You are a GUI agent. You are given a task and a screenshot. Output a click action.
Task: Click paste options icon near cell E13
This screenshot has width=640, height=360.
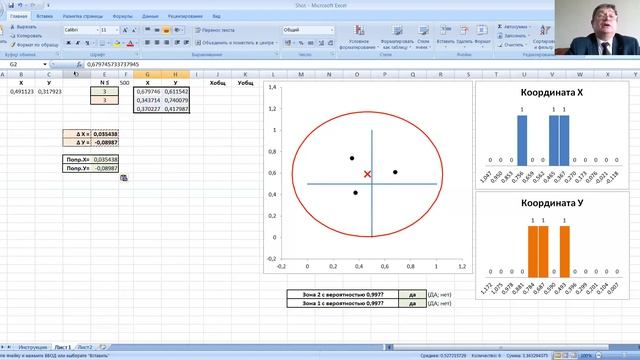124,178
